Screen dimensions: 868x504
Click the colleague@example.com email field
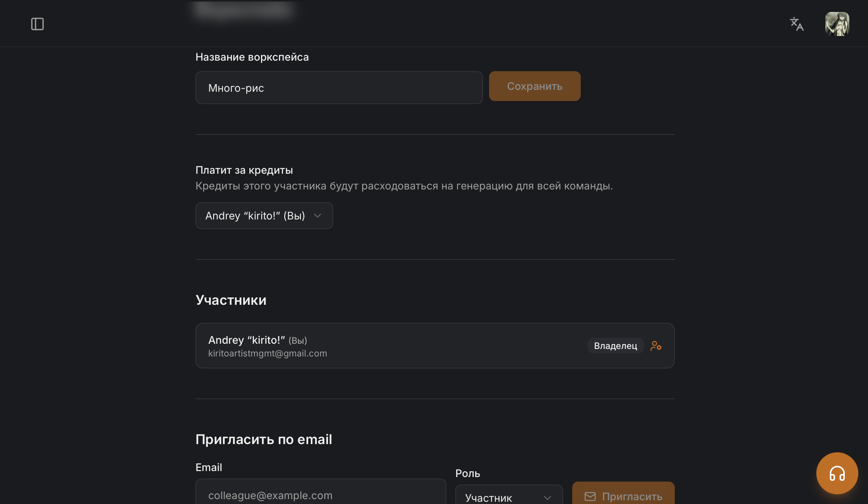click(321, 493)
